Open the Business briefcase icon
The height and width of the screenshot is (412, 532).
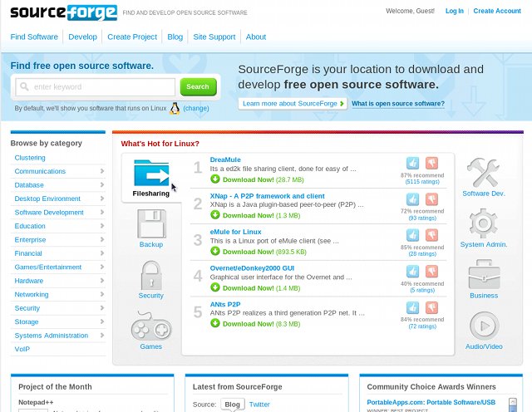click(x=484, y=275)
